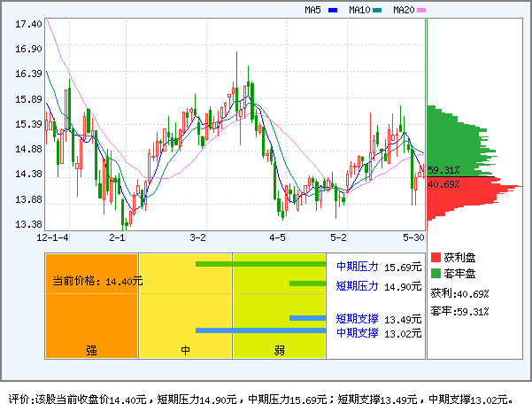The width and height of the screenshot is (532, 404).
Task: Click the green 套牢盘 legend square
Action: tap(436, 273)
